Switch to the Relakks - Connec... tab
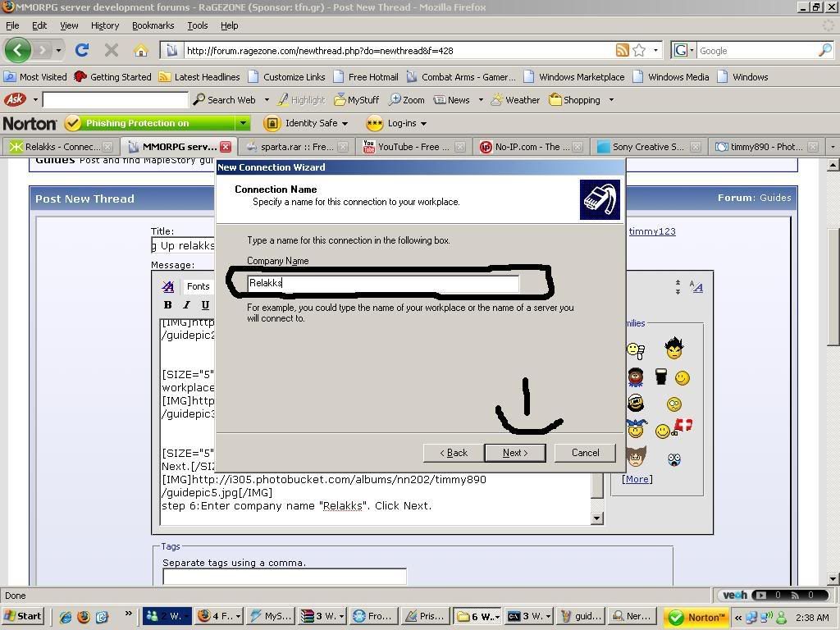The image size is (840, 630). coord(61,146)
